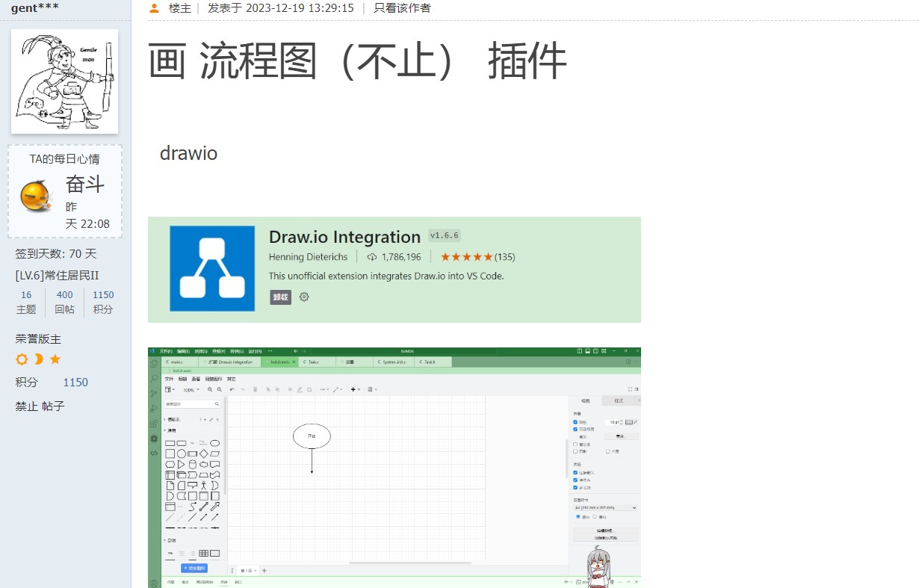Open the 文件 menu in draw.io editor
This screenshot has width=919, height=588.
click(x=169, y=379)
